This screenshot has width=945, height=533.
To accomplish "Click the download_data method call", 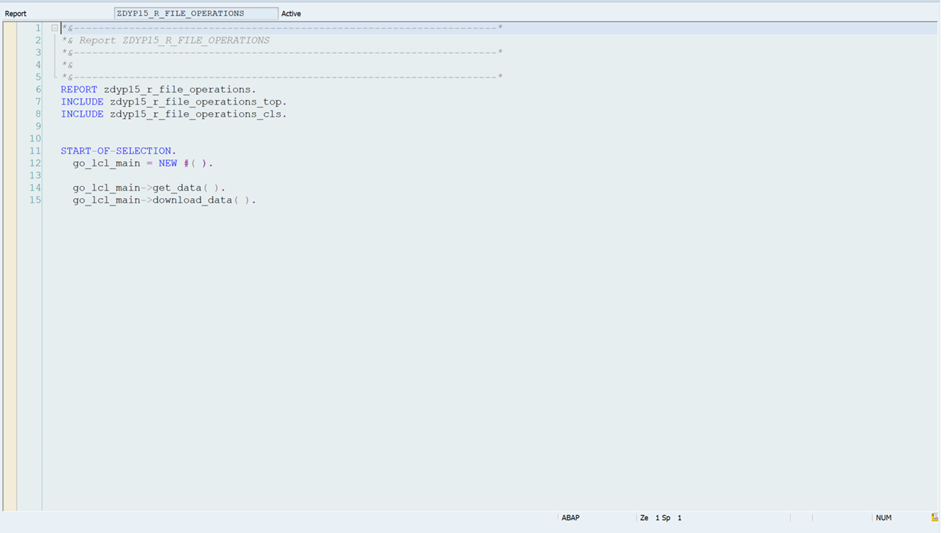I will 192,200.
